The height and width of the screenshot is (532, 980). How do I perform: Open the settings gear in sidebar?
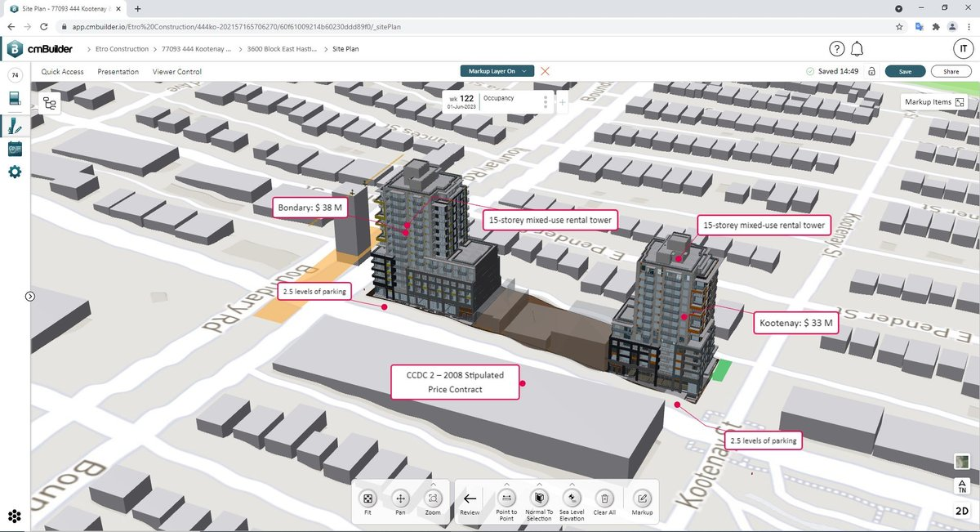[15, 172]
